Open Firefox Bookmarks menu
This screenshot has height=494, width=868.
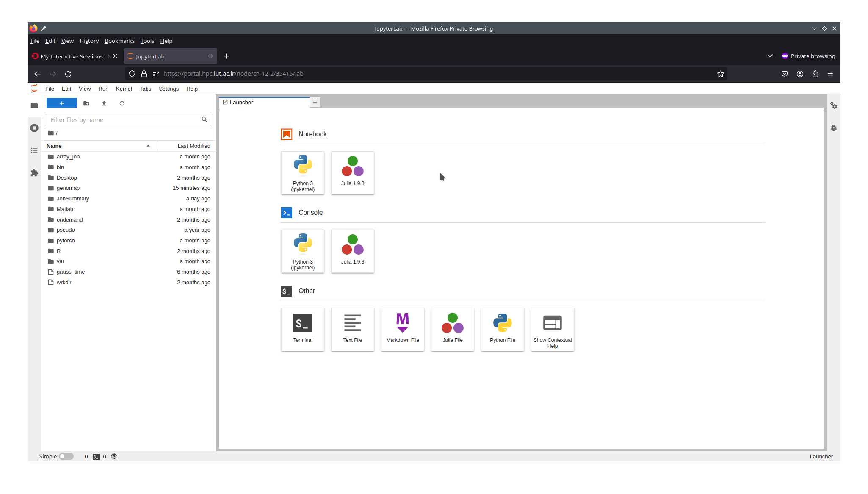point(119,41)
